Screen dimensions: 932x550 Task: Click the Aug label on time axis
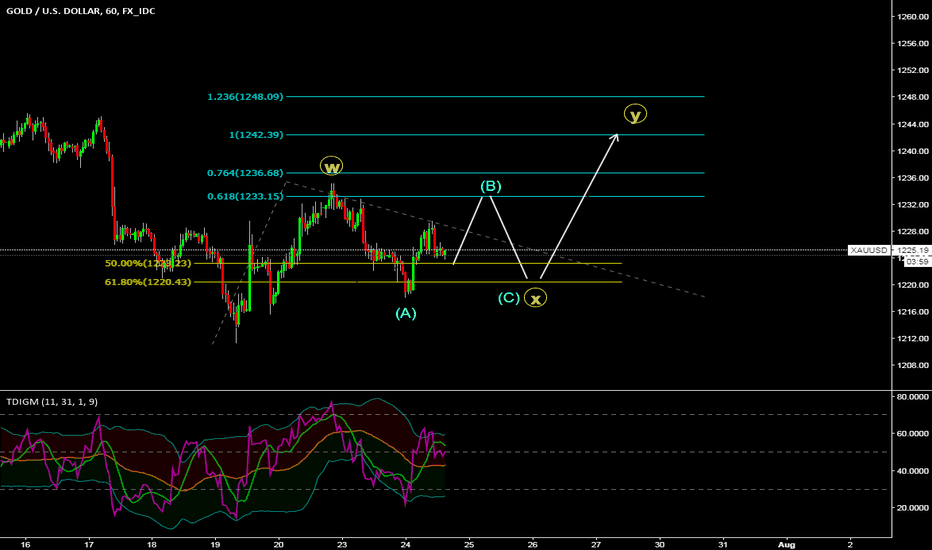tap(786, 544)
